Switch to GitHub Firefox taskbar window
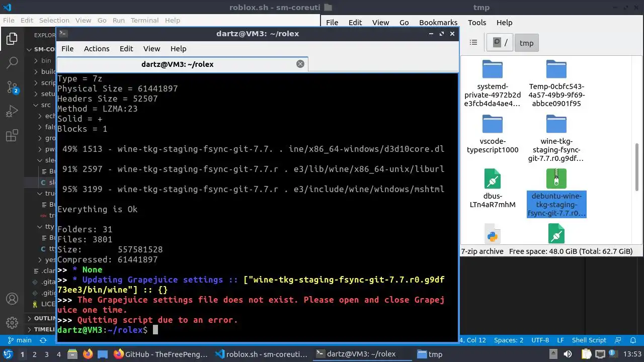The height and width of the screenshot is (362, 644). coord(161,354)
